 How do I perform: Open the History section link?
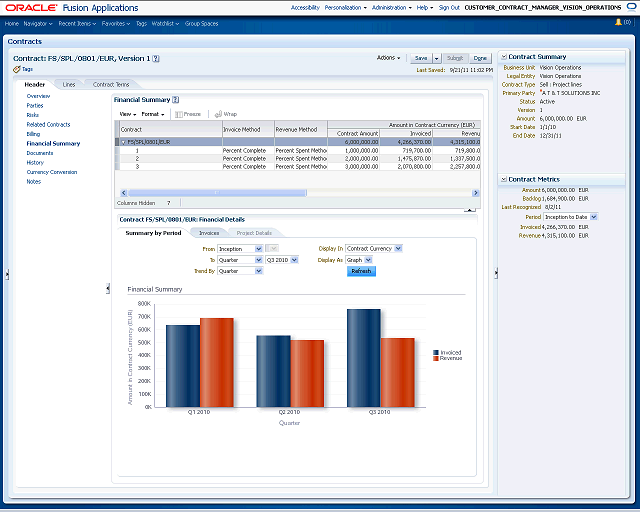click(x=35, y=163)
